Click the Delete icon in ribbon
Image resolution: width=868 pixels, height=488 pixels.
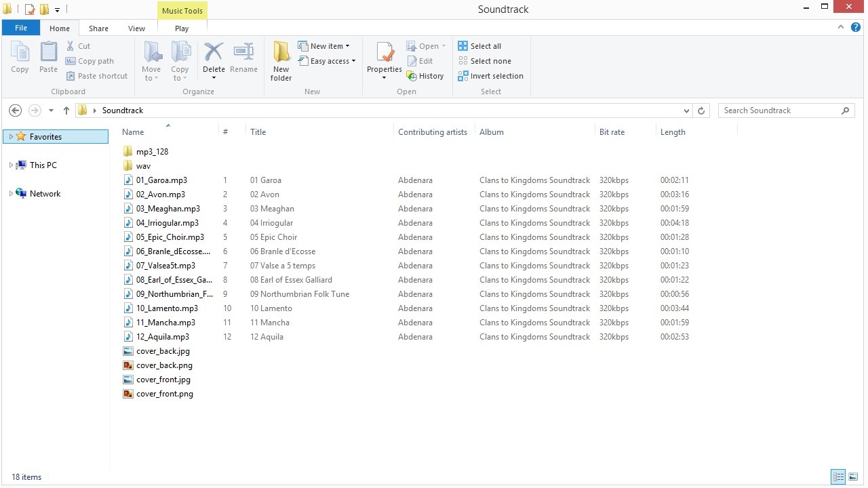click(214, 53)
